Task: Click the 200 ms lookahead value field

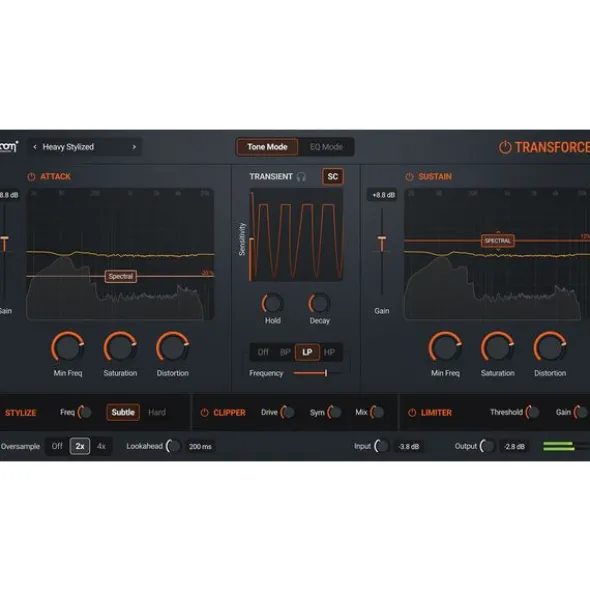Action: 200,447
